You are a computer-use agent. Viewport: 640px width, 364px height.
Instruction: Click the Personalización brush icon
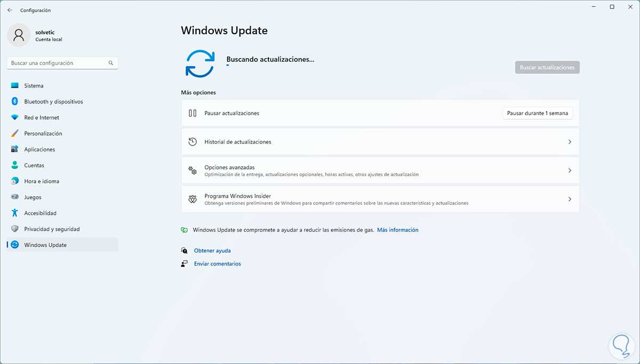click(x=14, y=134)
